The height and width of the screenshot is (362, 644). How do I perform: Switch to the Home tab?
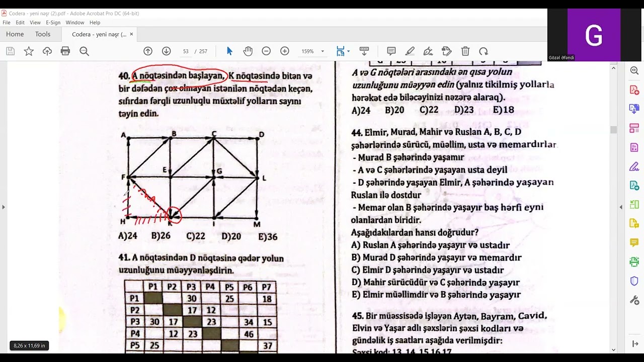tap(15, 34)
